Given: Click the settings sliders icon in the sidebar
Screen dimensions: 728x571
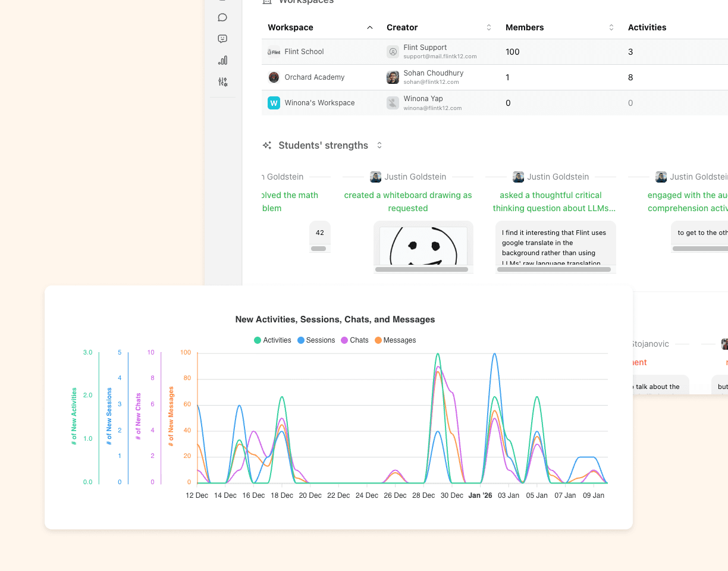Looking at the screenshot, I should [222, 81].
